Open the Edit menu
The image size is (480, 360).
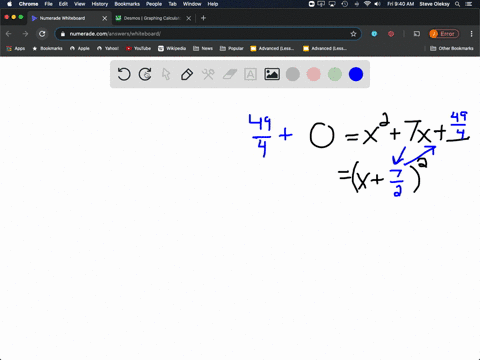(63, 4)
